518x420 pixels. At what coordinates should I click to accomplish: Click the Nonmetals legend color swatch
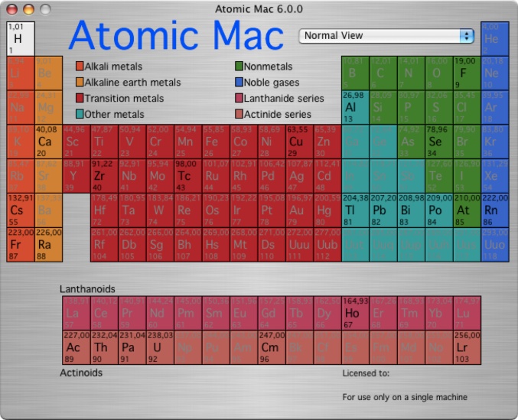(239, 66)
